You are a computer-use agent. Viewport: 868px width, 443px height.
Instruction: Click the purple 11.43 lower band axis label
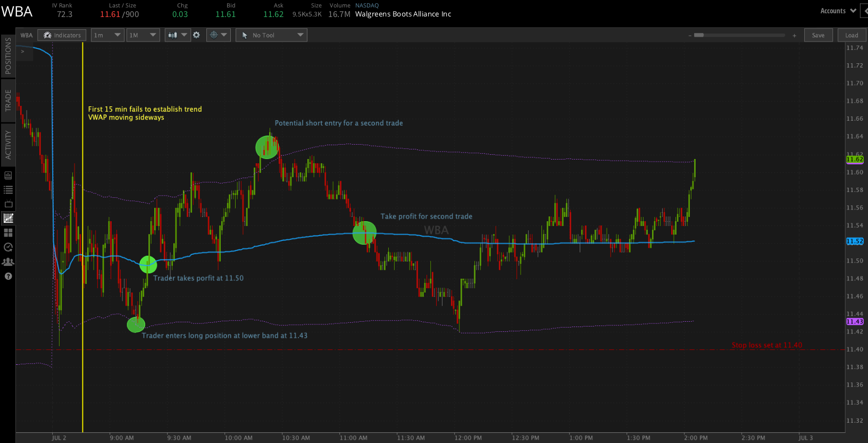[855, 322]
